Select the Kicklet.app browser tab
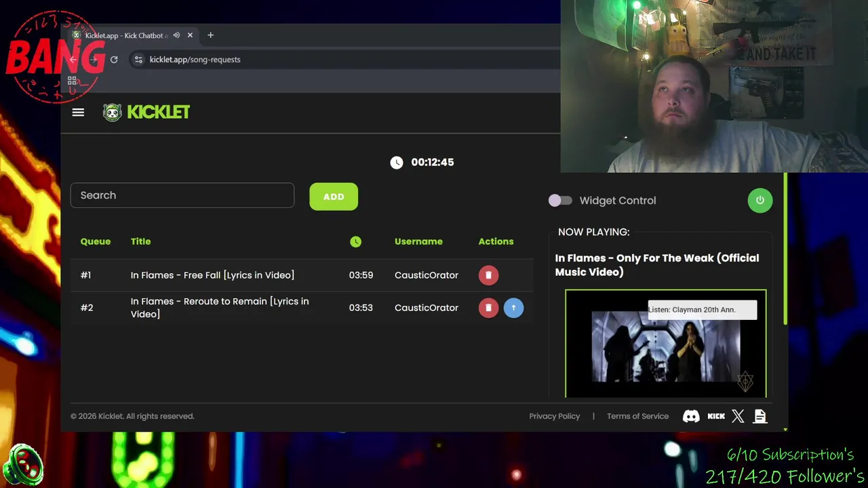 (x=132, y=35)
